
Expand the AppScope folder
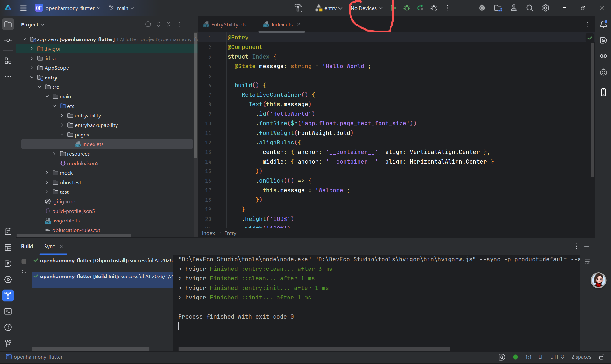point(32,68)
